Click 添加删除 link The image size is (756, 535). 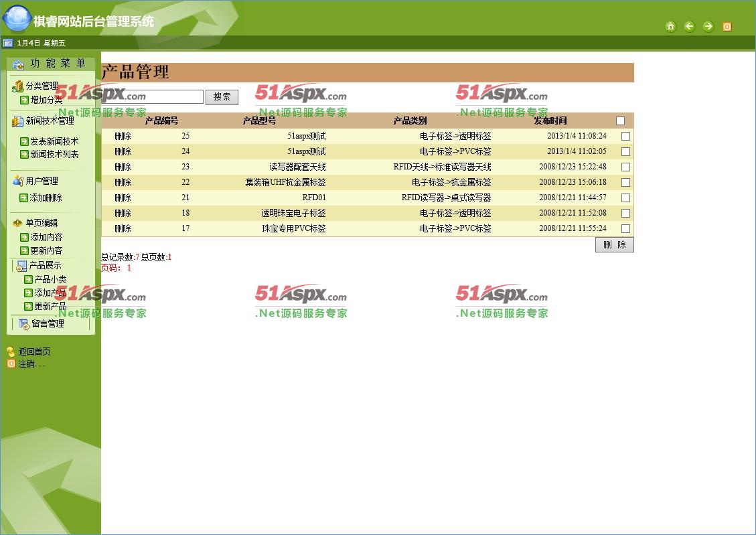point(46,198)
